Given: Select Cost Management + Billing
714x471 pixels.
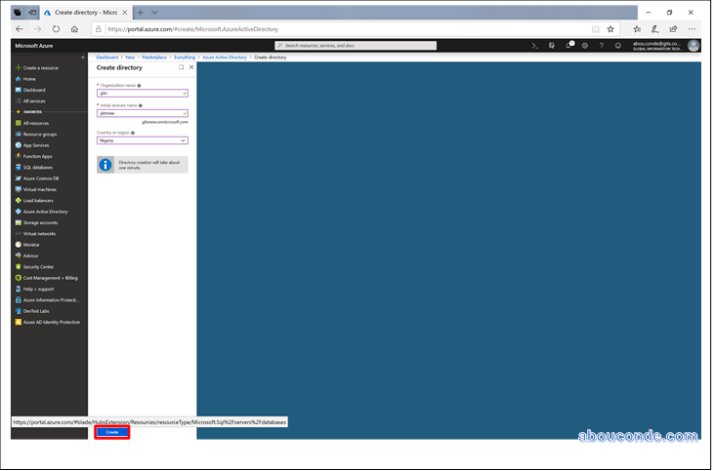Looking at the screenshot, I should (x=49, y=277).
